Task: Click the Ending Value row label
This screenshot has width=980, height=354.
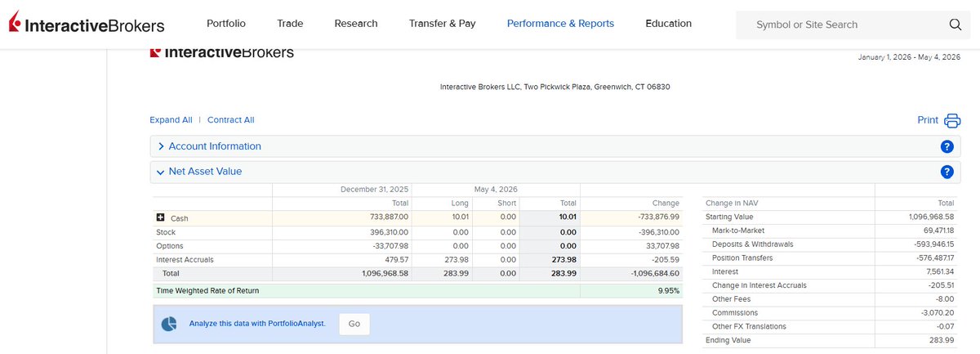Action: click(728, 340)
